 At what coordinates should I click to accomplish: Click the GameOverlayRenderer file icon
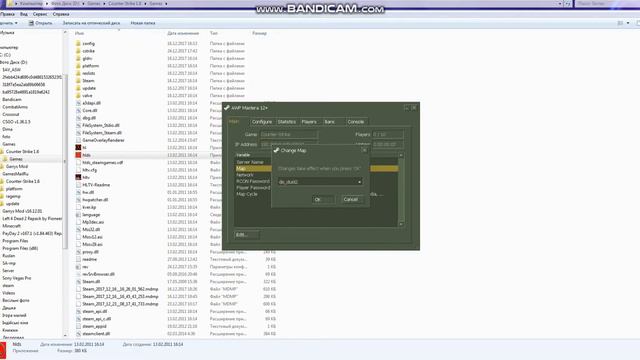tap(78, 140)
